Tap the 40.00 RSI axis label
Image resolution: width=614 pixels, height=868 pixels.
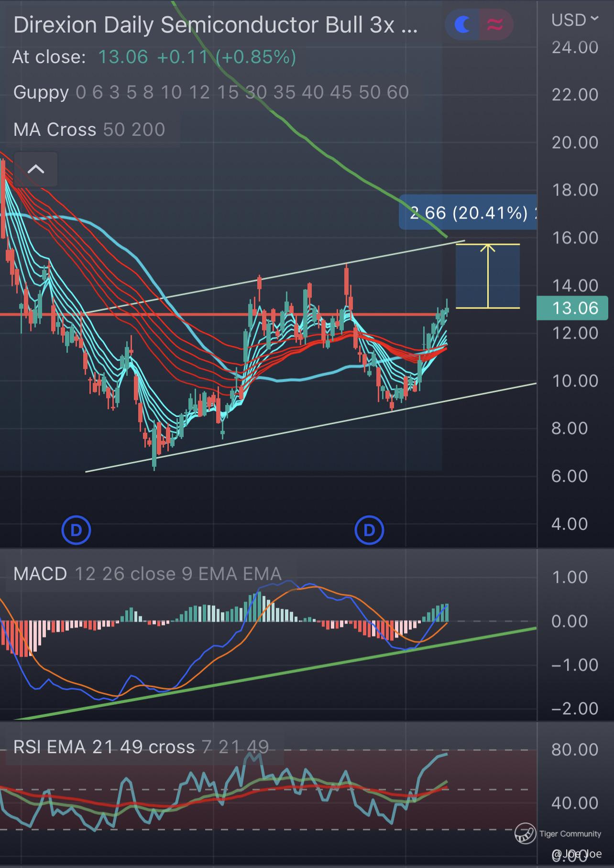tap(575, 802)
